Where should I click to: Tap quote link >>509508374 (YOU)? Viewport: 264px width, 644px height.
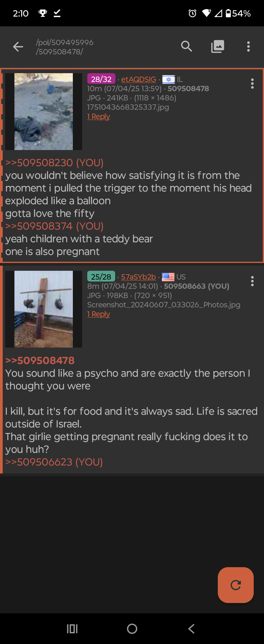pyautogui.click(x=54, y=226)
